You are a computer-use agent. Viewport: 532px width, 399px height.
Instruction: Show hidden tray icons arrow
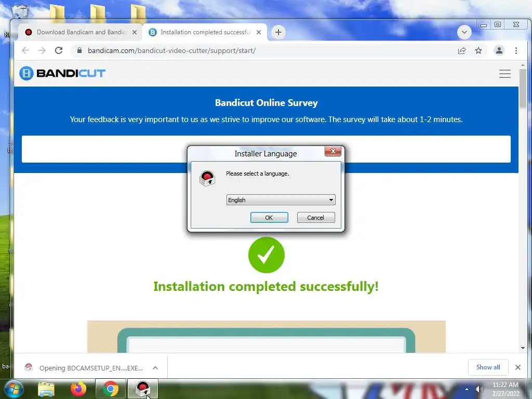[467, 389]
